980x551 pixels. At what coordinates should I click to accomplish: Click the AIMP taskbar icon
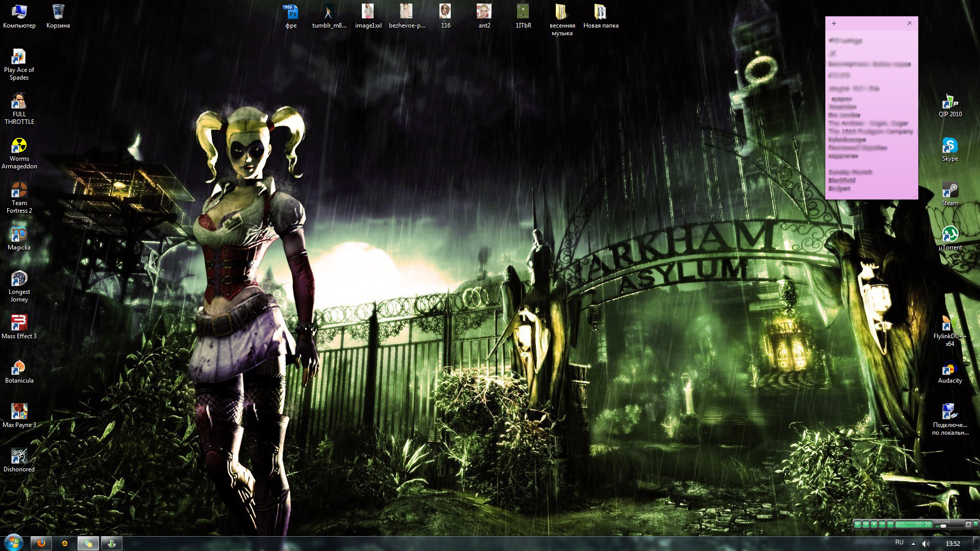click(x=65, y=543)
